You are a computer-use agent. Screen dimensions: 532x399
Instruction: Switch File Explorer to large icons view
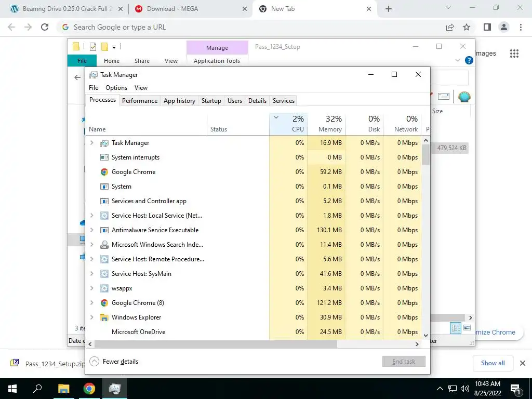467,328
